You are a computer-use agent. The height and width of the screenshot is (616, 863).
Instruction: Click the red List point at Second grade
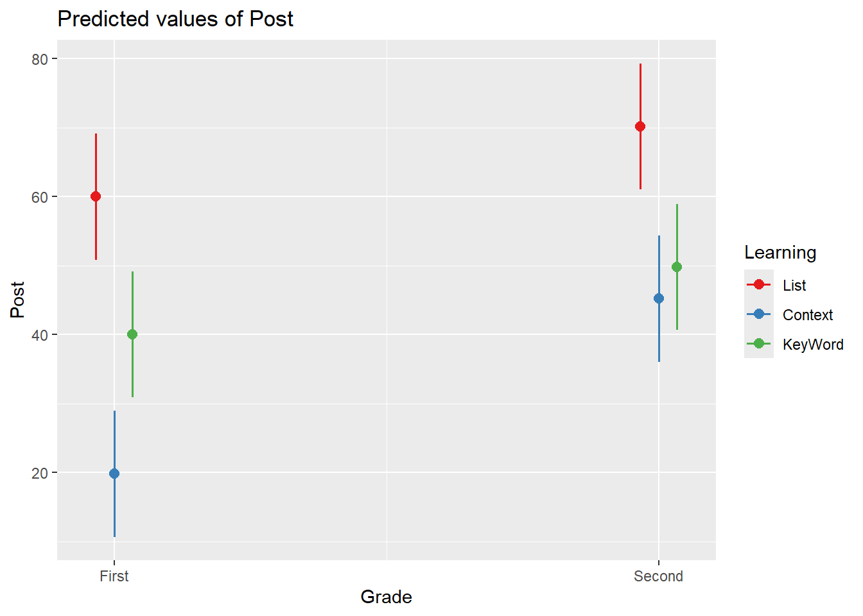point(640,126)
